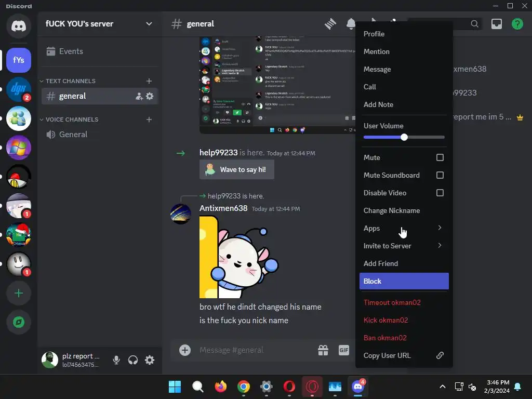532x399 pixels.
Task: Click Block in context menu
Action: click(404, 281)
